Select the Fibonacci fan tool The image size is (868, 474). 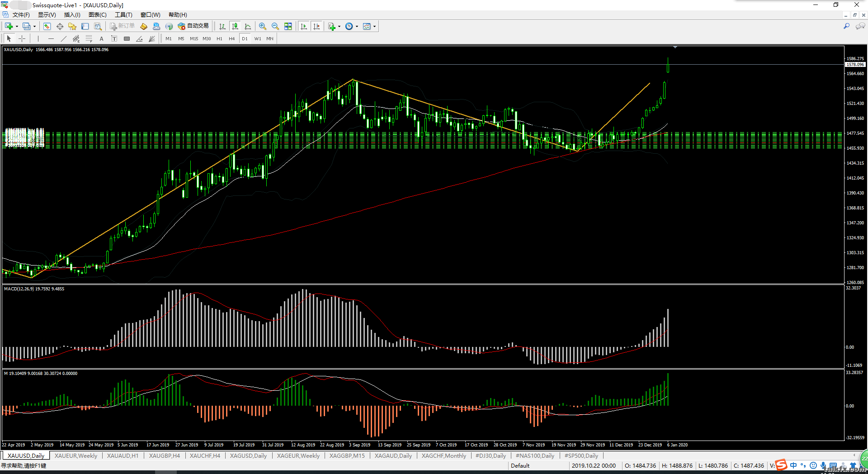[152, 38]
